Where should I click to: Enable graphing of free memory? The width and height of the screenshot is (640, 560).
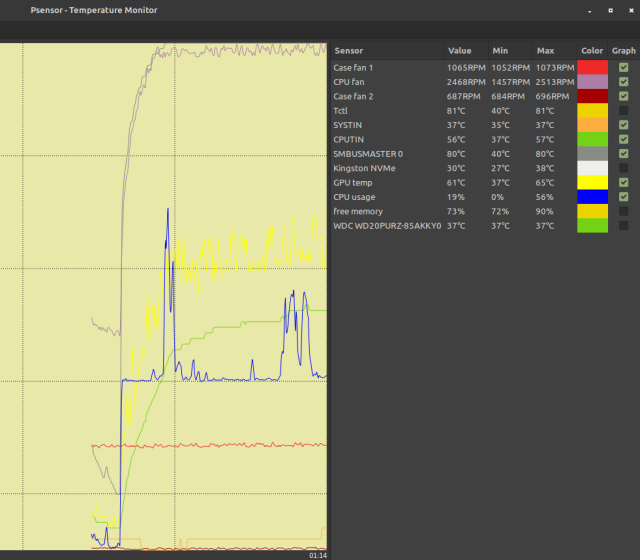[623, 211]
